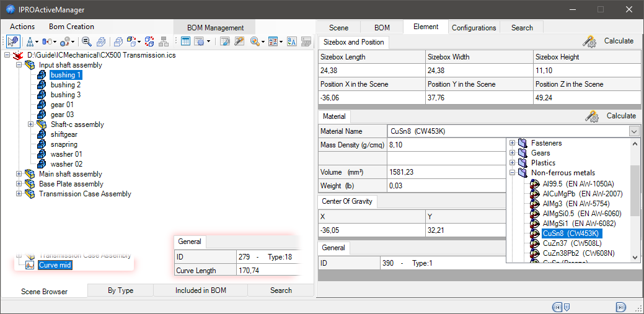
Task: Click the table grid view toolbar icon
Action: (x=185, y=41)
